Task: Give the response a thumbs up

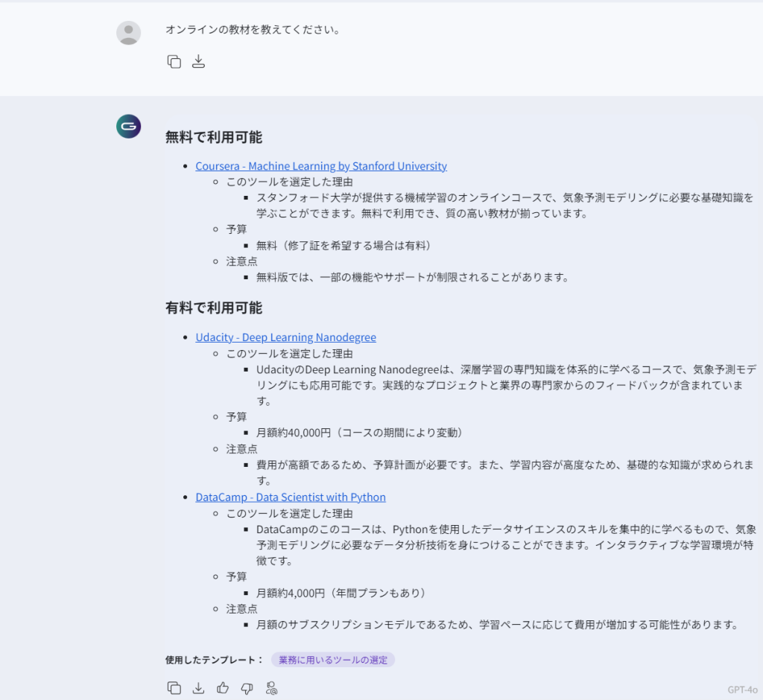Action: pyautogui.click(x=223, y=688)
